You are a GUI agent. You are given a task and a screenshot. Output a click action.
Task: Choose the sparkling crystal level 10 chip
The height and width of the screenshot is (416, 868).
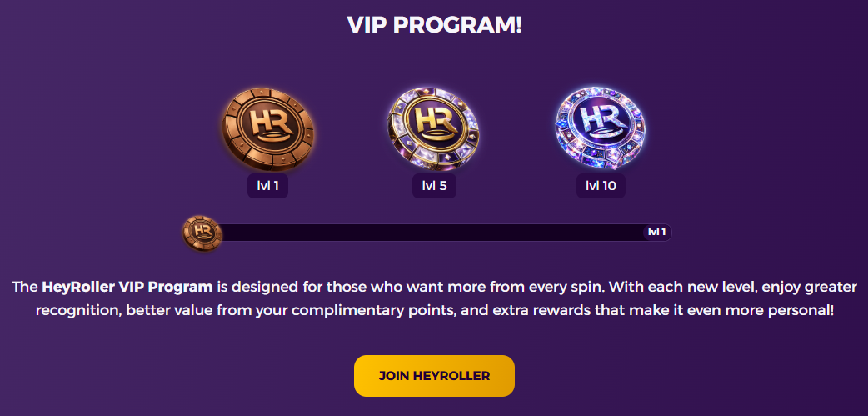click(601, 129)
